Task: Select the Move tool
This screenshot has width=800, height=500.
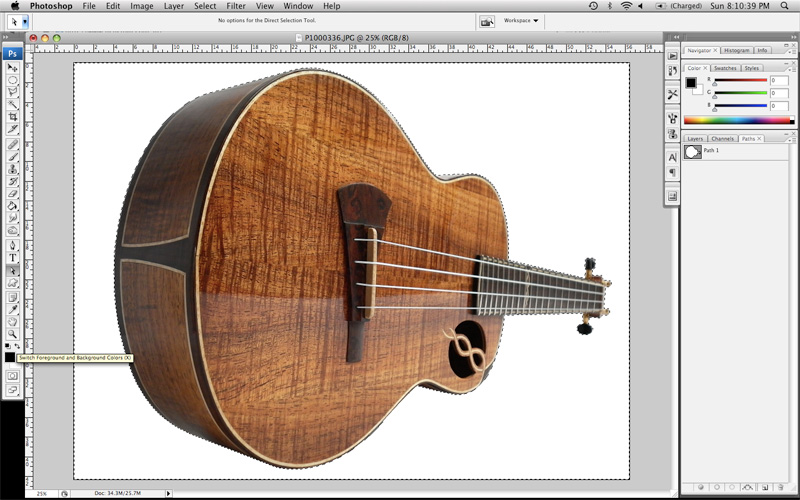Action: (x=12, y=68)
